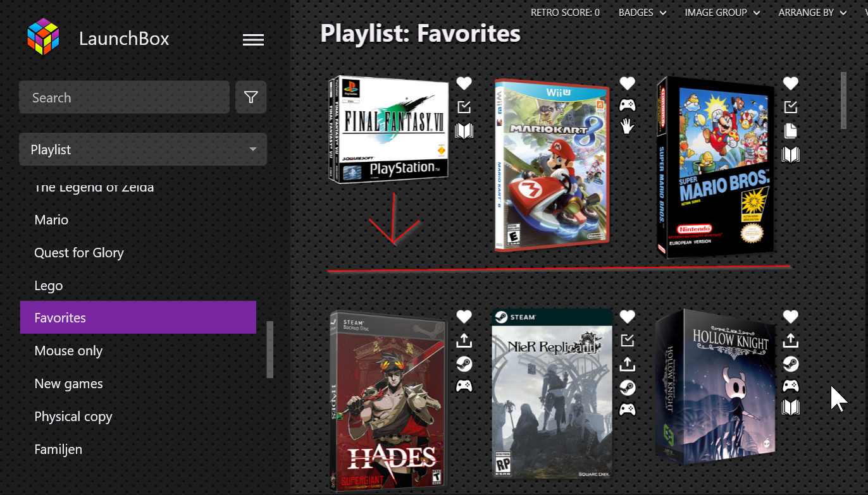Viewport: 868px width, 495px height.
Task: Click the LaunchBox cube logo
Action: click(x=43, y=37)
